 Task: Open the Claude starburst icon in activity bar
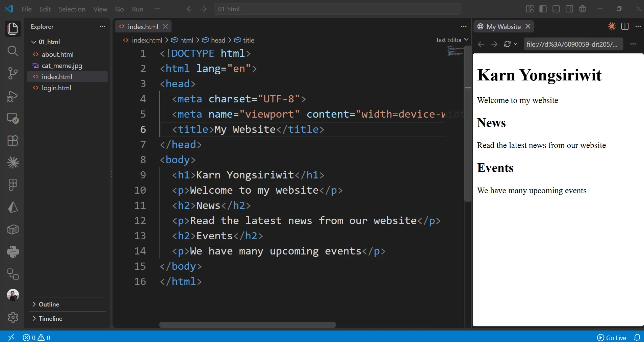(x=13, y=163)
